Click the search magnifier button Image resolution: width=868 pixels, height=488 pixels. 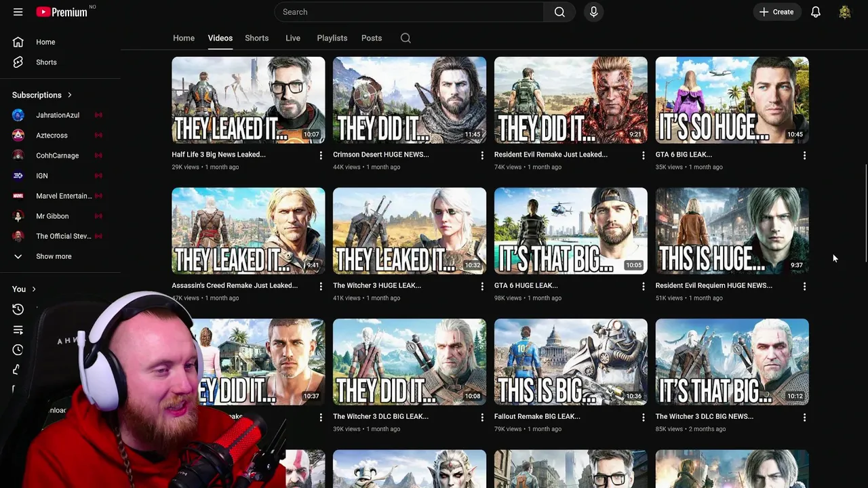(559, 12)
